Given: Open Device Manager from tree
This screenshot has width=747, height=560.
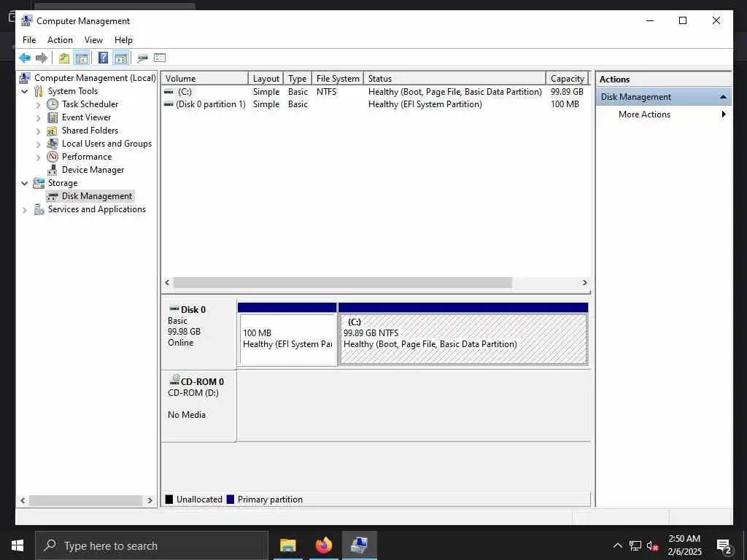Looking at the screenshot, I should (93, 170).
